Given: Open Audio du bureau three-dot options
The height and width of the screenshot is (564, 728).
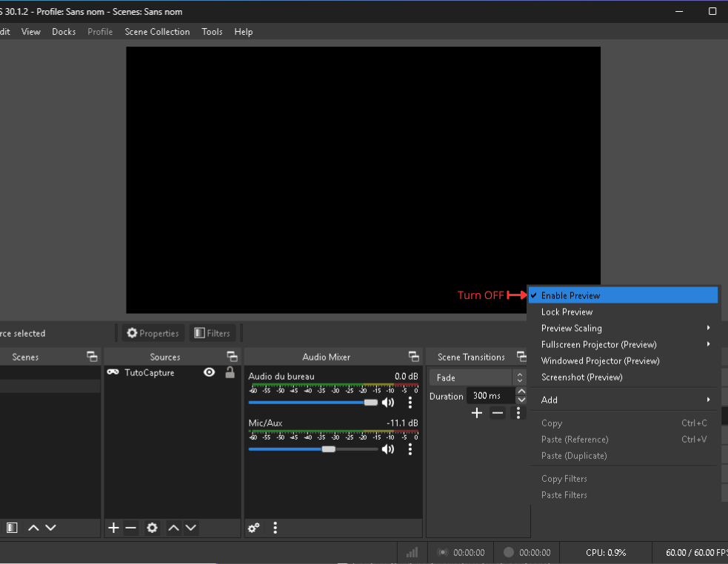Looking at the screenshot, I should 410,403.
